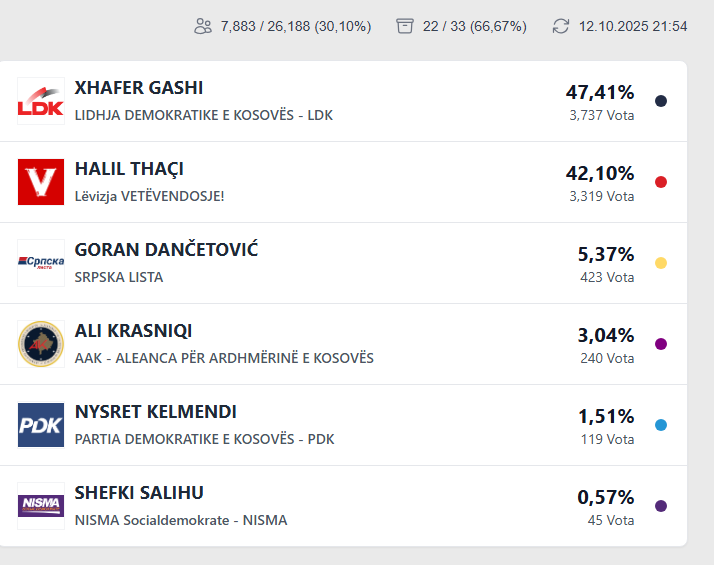
Task: Click the yellow Srpska Lista color dot
Action: tap(660, 263)
